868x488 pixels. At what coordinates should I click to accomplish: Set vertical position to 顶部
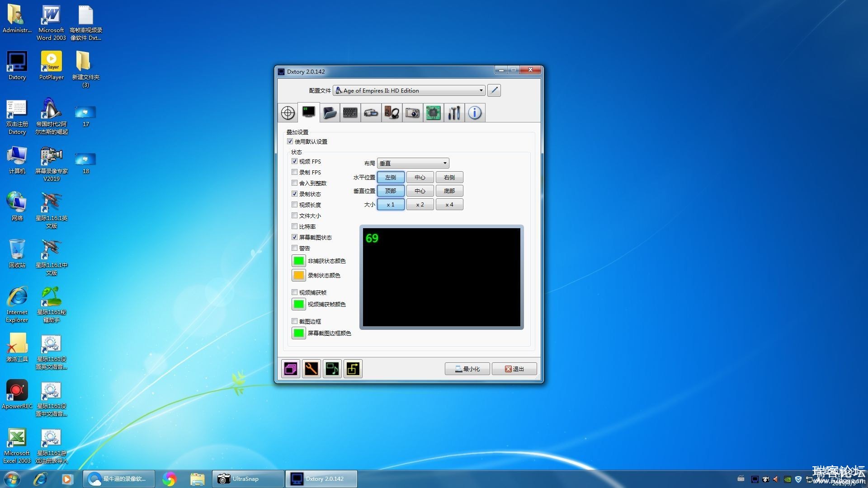tap(391, 191)
